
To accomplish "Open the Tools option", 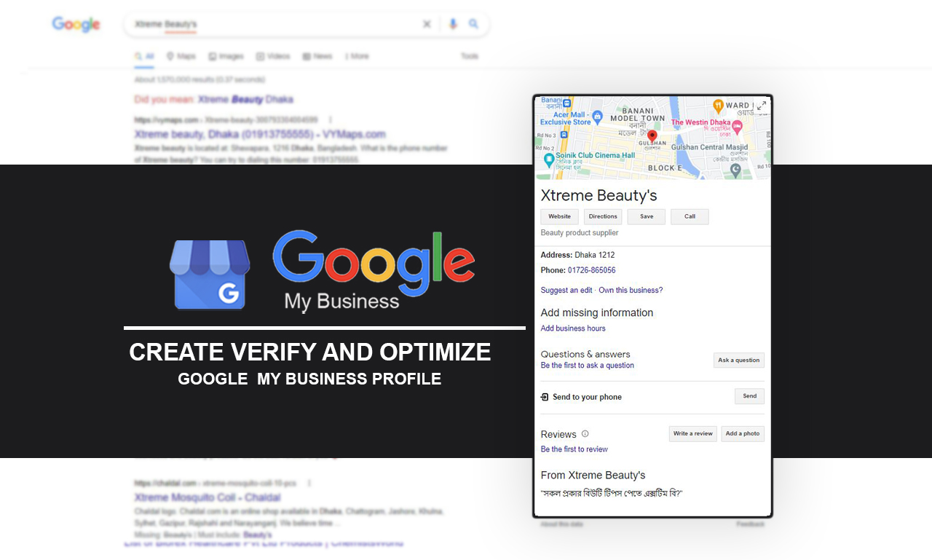I will 470,56.
